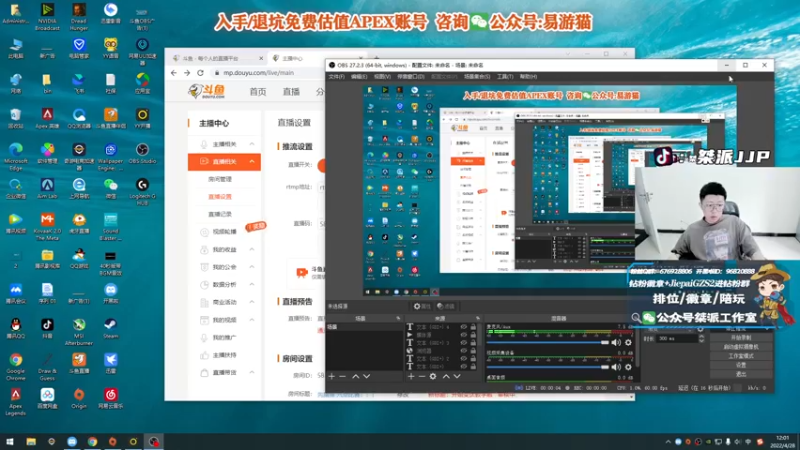
Task: Switch to the 主播中心 browser tab
Action: (x=316, y=58)
